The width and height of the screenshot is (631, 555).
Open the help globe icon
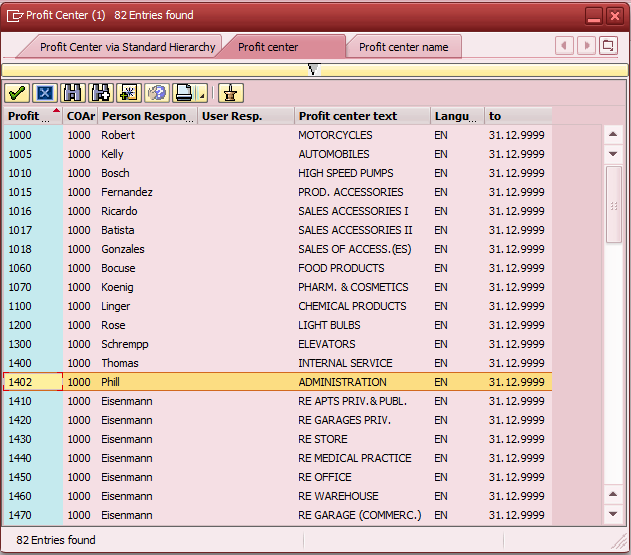(157, 93)
